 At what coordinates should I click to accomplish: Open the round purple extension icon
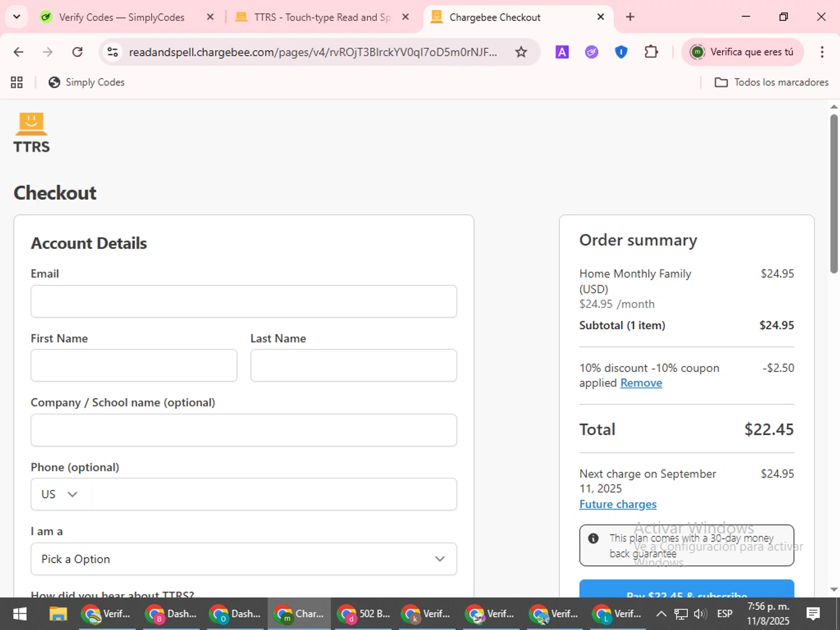coord(591,52)
